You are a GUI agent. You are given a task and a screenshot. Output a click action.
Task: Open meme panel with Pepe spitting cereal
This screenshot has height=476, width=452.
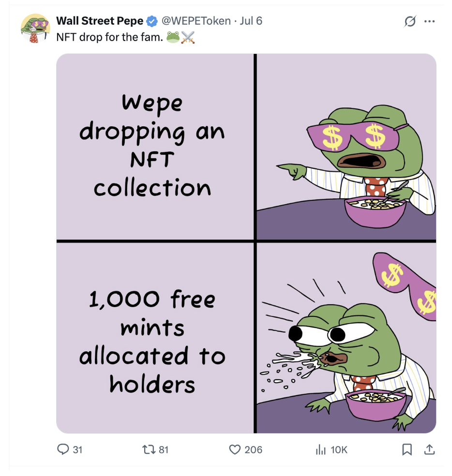tap(347, 338)
